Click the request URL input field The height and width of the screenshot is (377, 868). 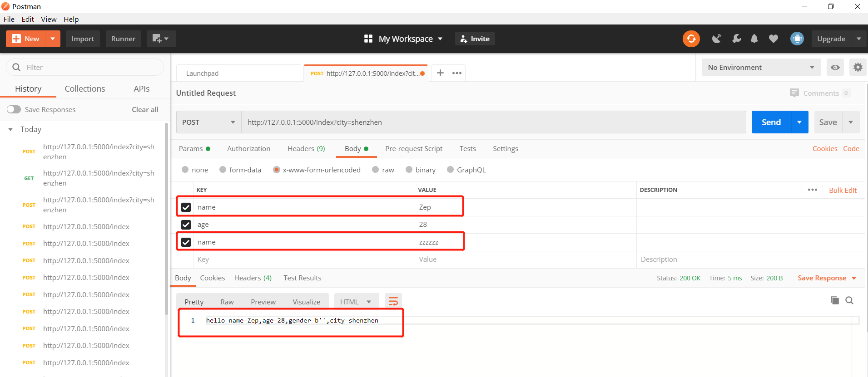click(494, 122)
